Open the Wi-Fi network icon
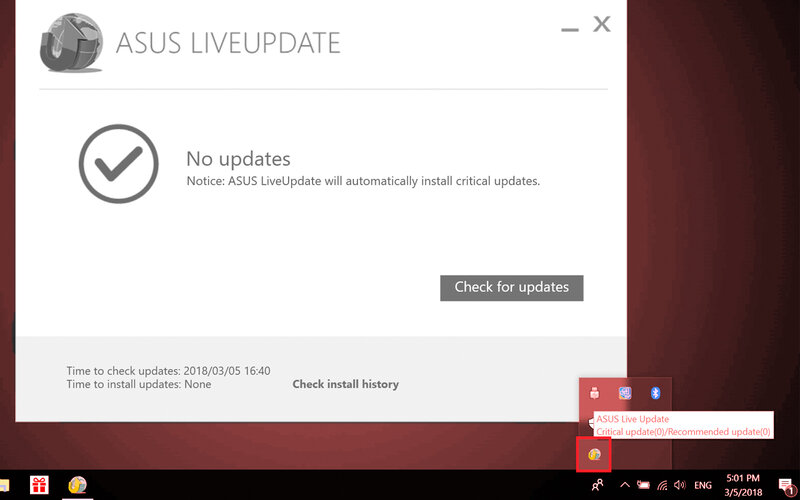This screenshot has width=800, height=500. 662,485
